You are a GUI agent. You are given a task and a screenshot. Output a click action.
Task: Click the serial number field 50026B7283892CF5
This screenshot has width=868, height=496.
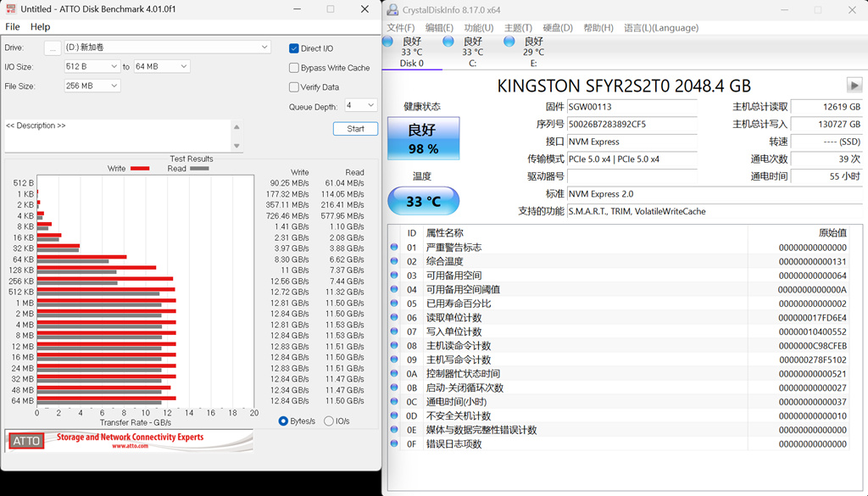[x=632, y=124]
